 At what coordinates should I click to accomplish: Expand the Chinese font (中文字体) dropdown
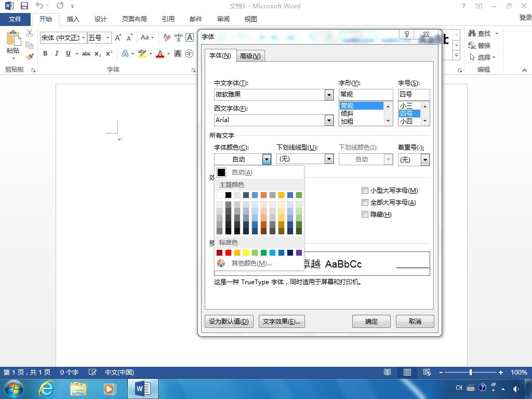(x=329, y=95)
